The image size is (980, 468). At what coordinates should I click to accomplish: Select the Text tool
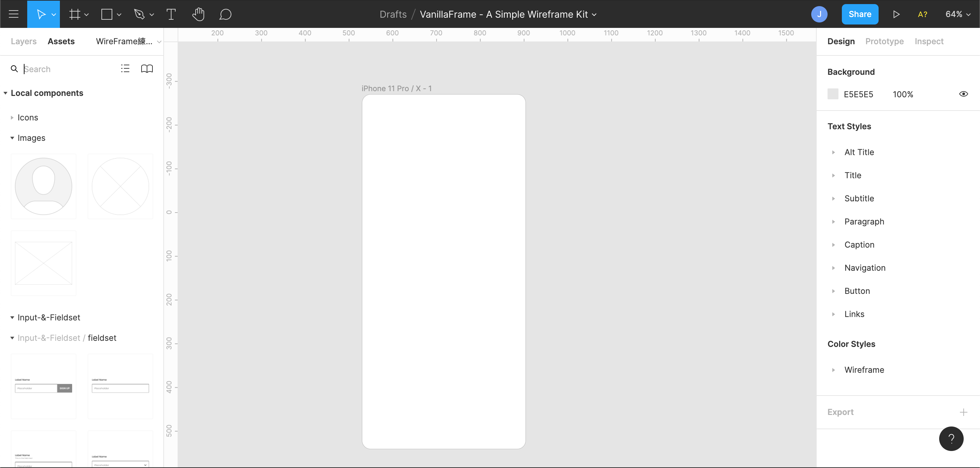point(171,14)
